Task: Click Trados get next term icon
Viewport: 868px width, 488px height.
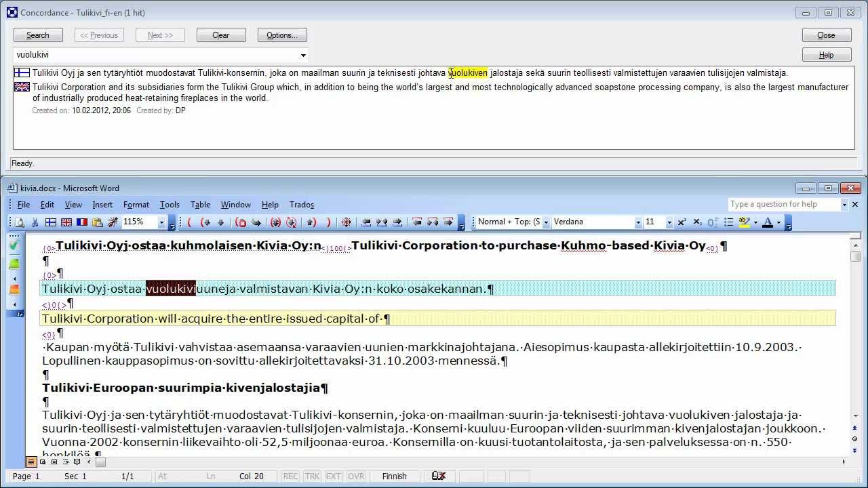Action: point(448,222)
